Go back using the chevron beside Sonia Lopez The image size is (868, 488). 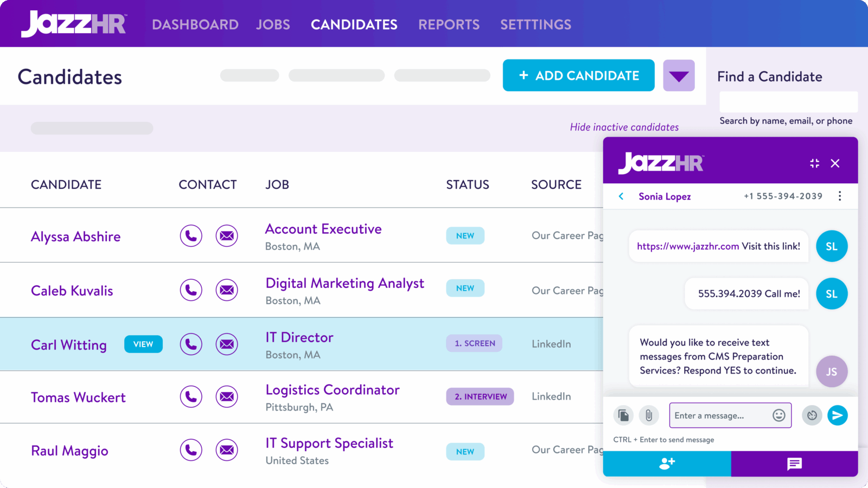[621, 196]
